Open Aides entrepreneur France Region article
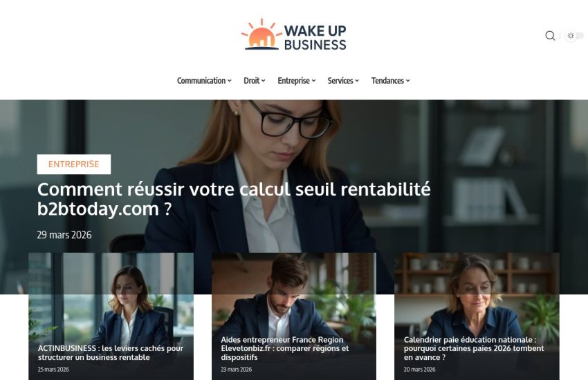Screen dimensions: 588x380 pos(285,348)
